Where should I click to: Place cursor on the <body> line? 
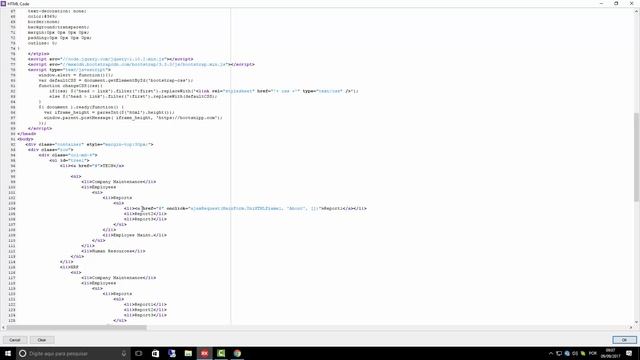pos(25,139)
